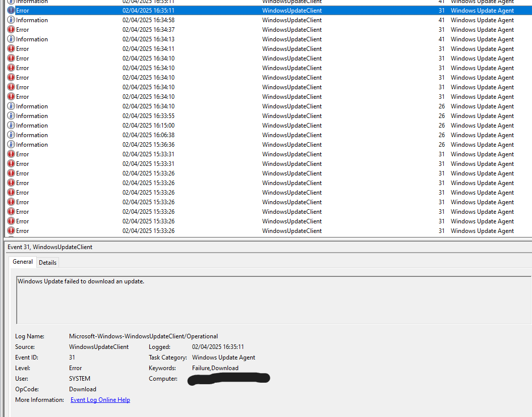532x417 pixels.
Task: Click the Event ID value 31 in the details pane
Action: coord(72,358)
